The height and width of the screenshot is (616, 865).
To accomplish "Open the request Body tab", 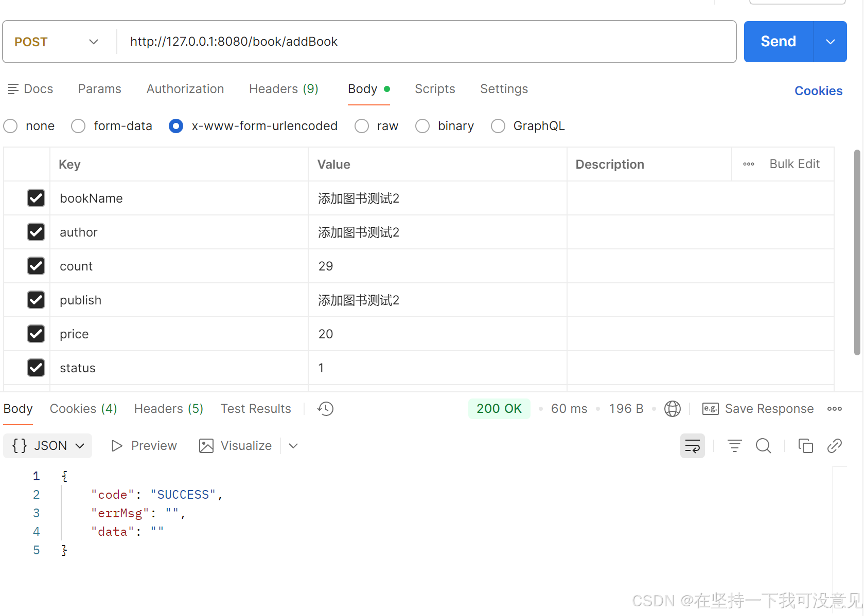I will (x=368, y=89).
